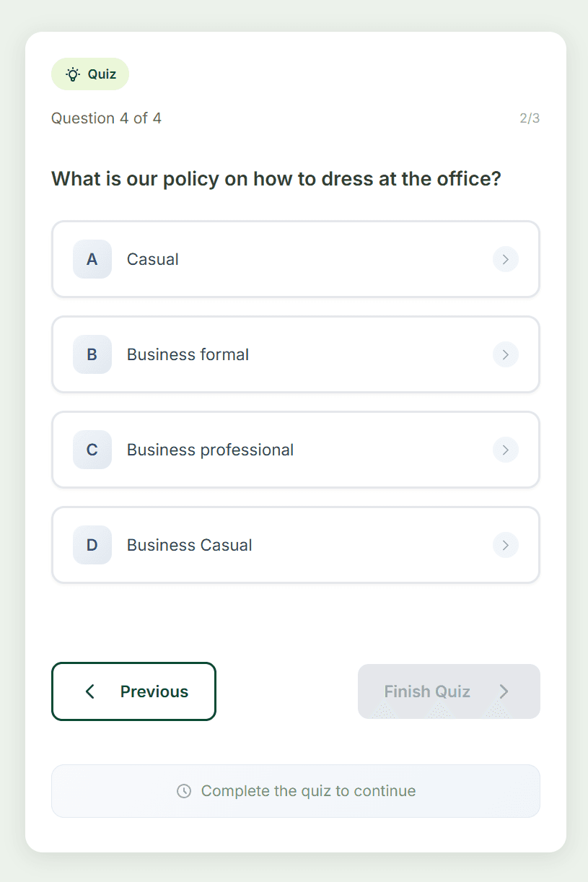Viewport: 588px width, 882px height.
Task: Go back with the Previous button
Action: pyautogui.click(x=133, y=691)
